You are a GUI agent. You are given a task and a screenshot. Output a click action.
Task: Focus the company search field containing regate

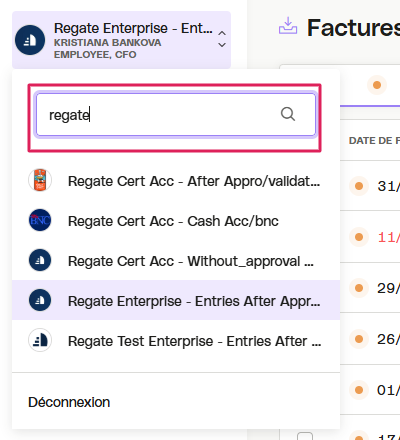point(176,115)
